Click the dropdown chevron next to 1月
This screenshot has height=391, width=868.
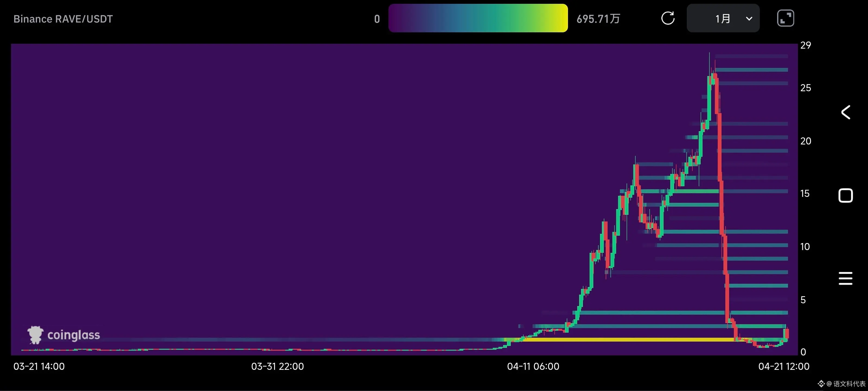(749, 18)
